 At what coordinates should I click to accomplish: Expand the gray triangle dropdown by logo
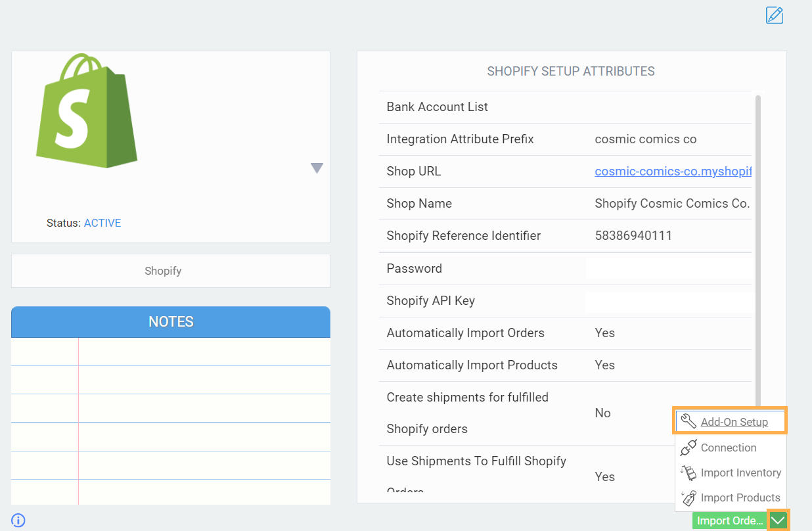click(x=317, y=168)
